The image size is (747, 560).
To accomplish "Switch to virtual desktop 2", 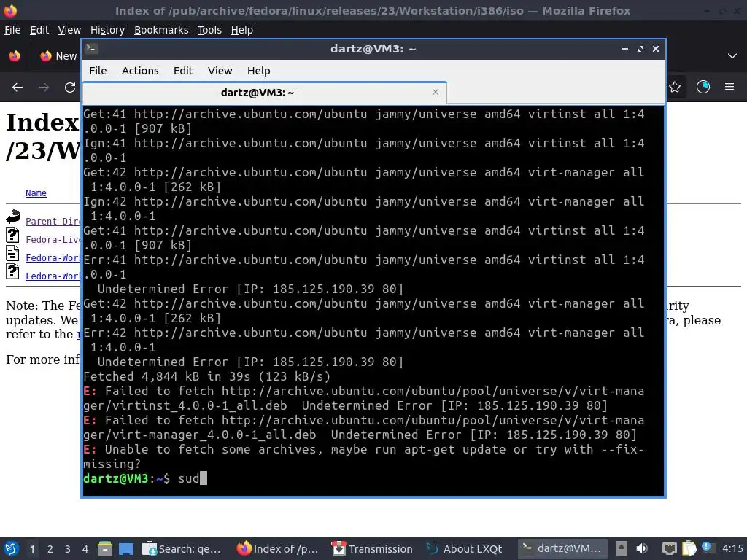I will (50, 549).
